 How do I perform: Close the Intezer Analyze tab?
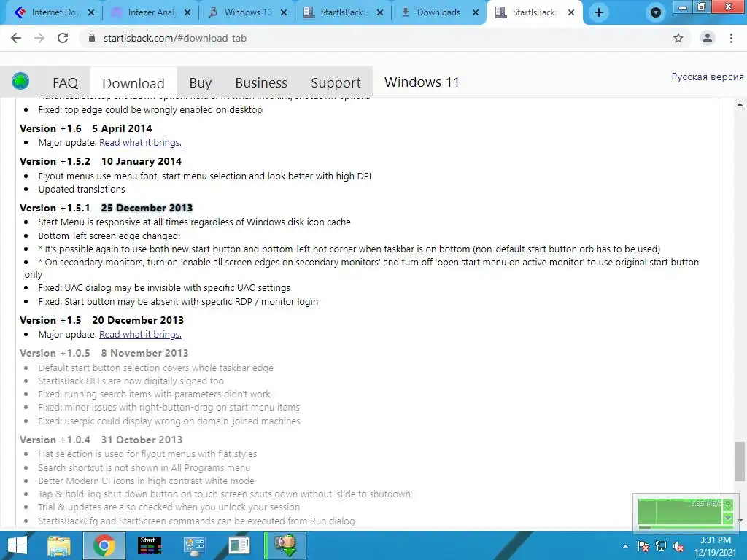click(x=187, y=12)
